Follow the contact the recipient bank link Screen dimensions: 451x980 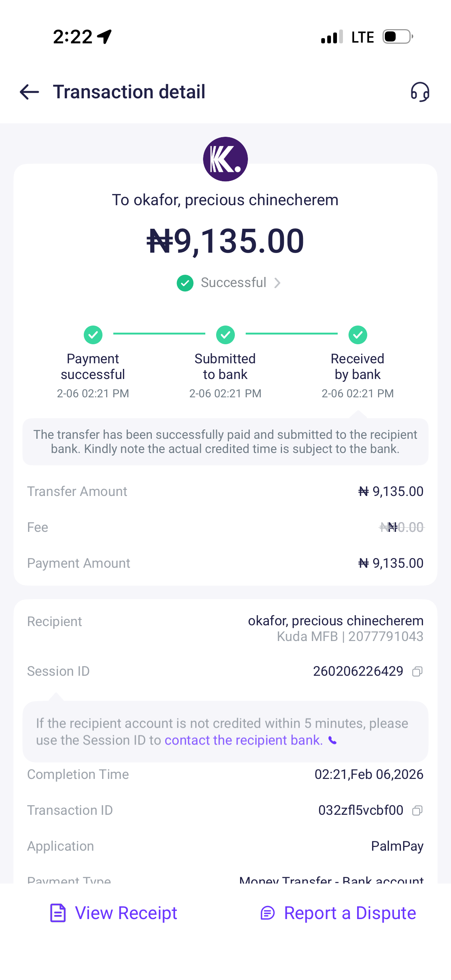(243, 740)
